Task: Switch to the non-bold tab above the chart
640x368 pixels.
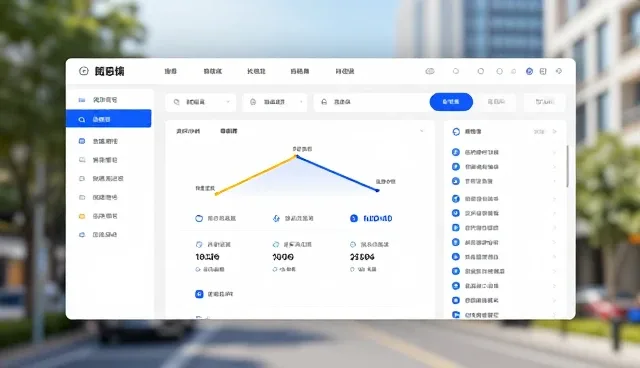Action: tap(188, 131)
